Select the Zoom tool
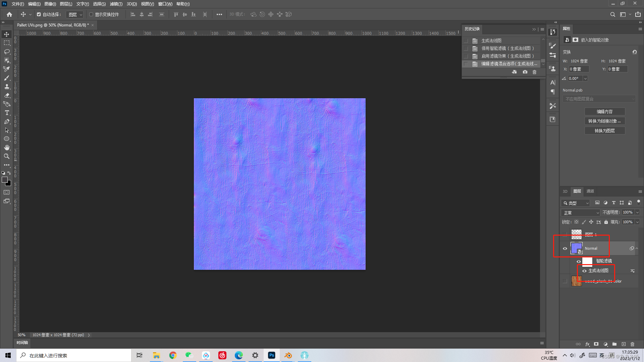Screen dimensions: 644x362 click(7, 156)
